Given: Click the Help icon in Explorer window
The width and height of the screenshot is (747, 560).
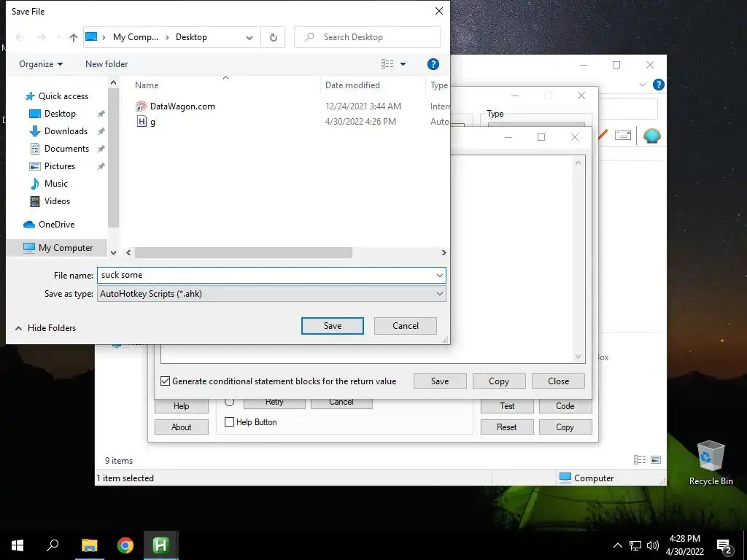Looking at the screenshot, I should (659, 85).
